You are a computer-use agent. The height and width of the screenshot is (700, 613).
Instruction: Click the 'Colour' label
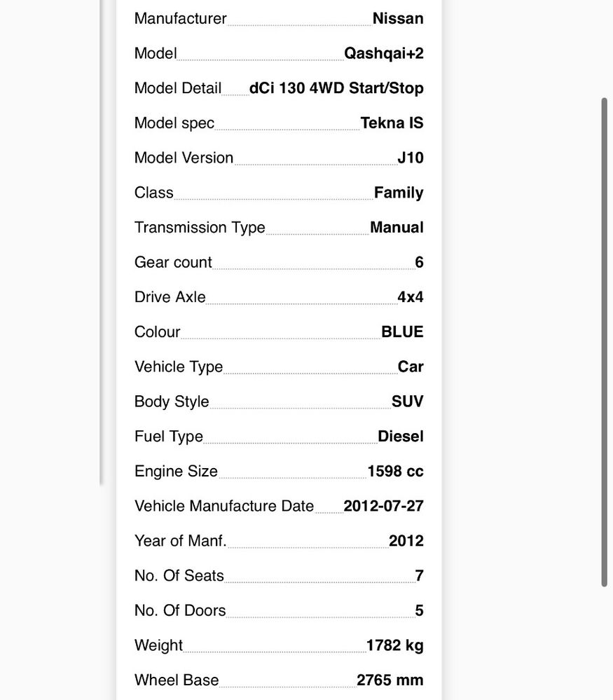(157, 331)
